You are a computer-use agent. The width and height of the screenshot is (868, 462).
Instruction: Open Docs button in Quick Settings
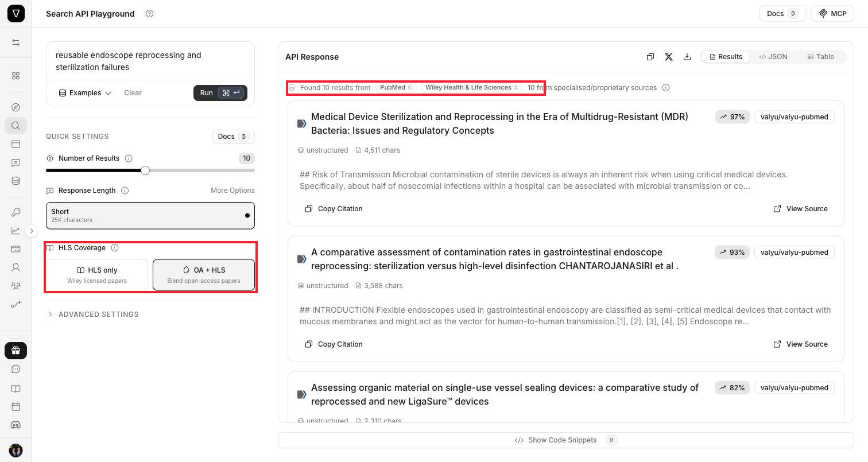click(234, 137)
